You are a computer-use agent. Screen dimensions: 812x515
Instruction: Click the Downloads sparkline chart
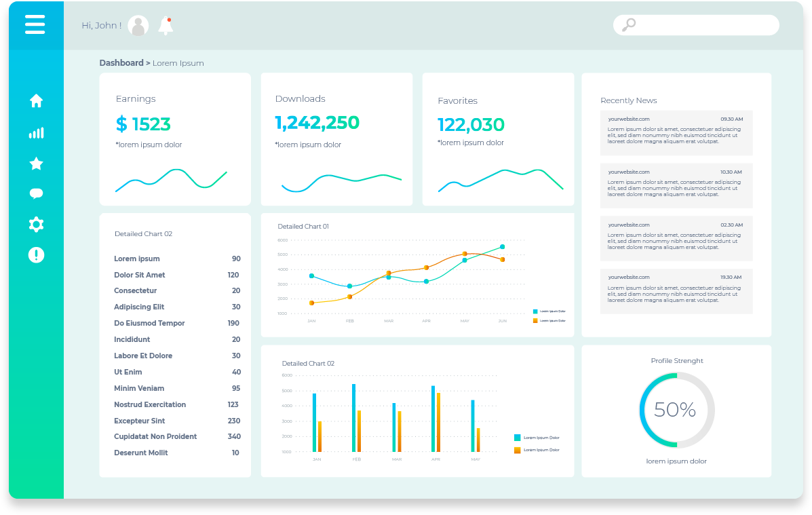point(341,183)
